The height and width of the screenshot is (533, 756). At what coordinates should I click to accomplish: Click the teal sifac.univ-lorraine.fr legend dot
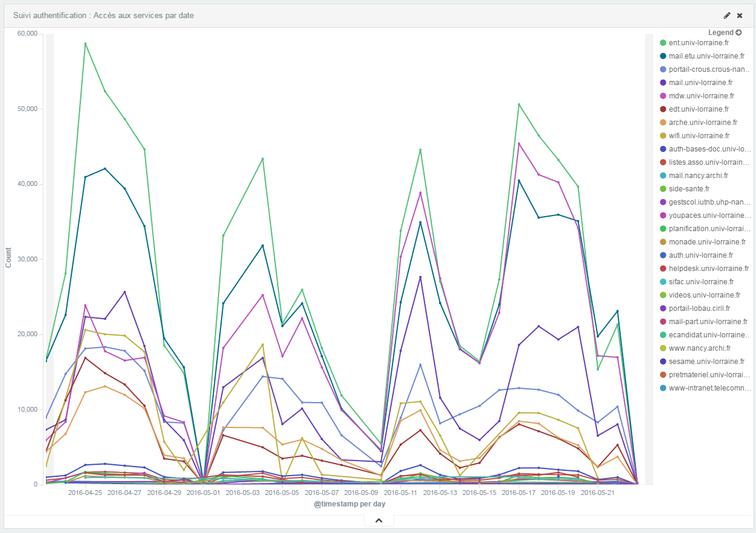pos(663,282)
